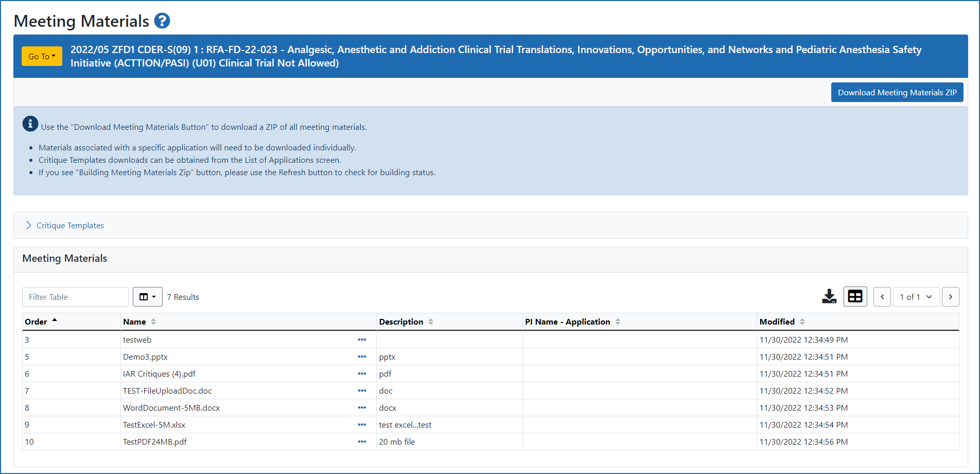Select the testweb file name
980x474 pixels.
[x=137, y=340]
